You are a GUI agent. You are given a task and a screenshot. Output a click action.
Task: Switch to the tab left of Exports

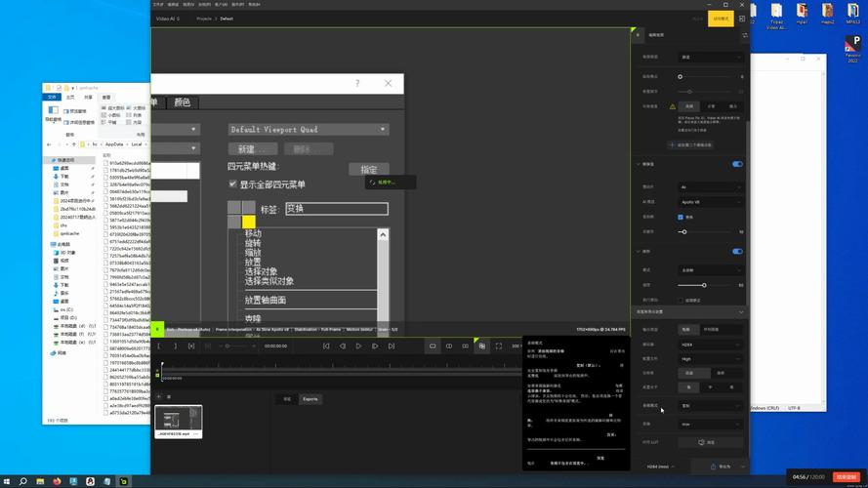pos(287,399)
